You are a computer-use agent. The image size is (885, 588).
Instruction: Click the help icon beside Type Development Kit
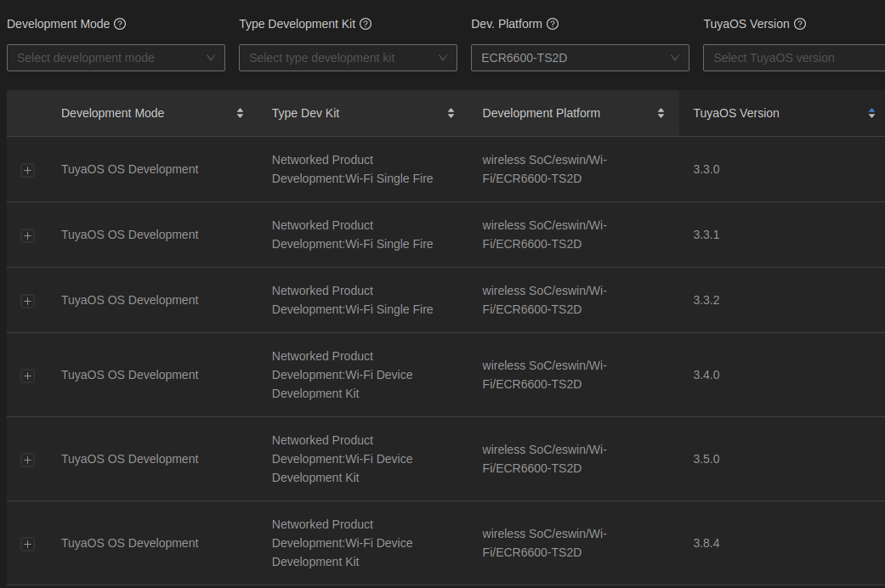366,24
